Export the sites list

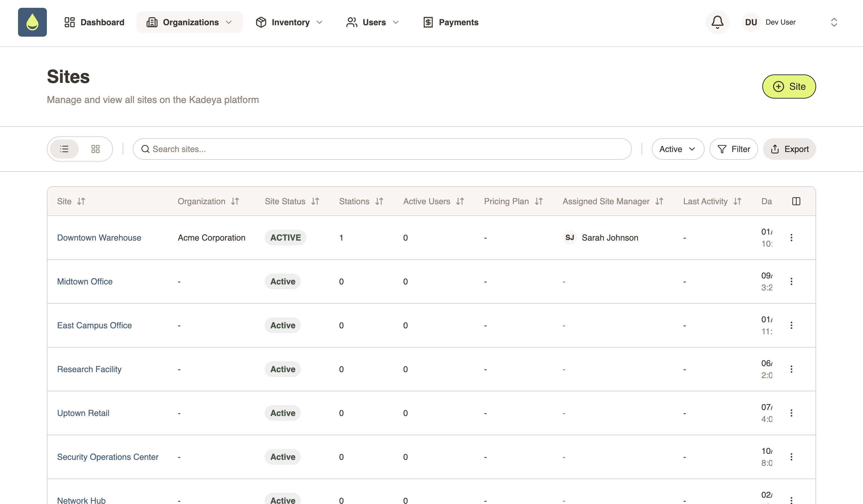789,149
